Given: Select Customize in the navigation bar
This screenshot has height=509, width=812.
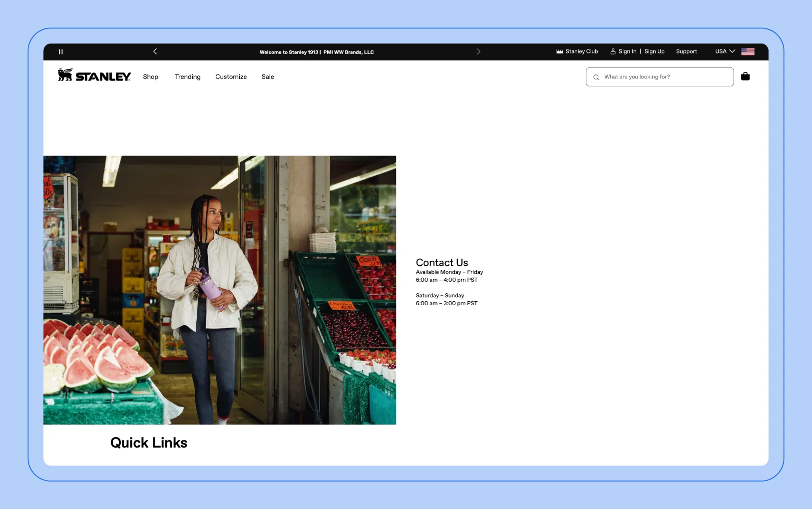Looking at the screenshot, I should [231, 77].
